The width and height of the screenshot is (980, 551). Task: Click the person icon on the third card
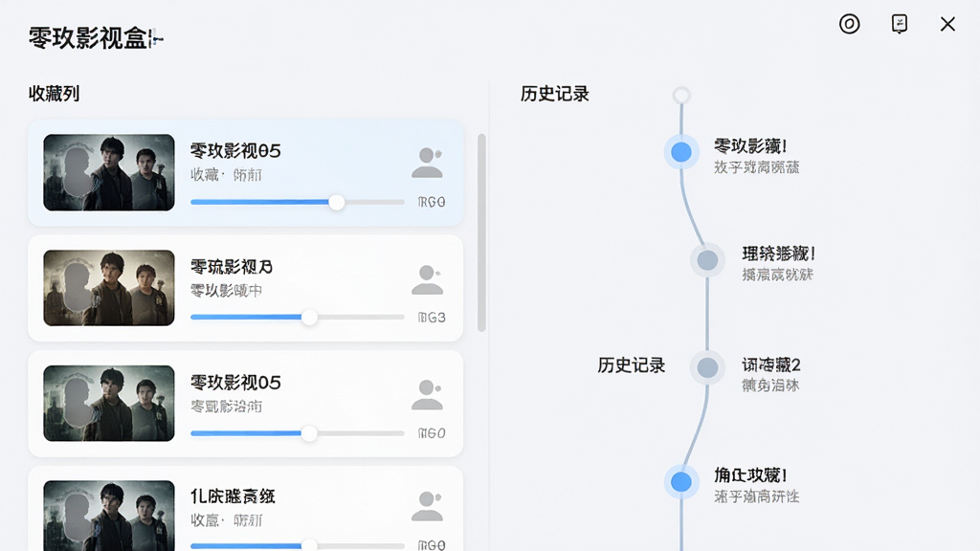tap(428, 395)
